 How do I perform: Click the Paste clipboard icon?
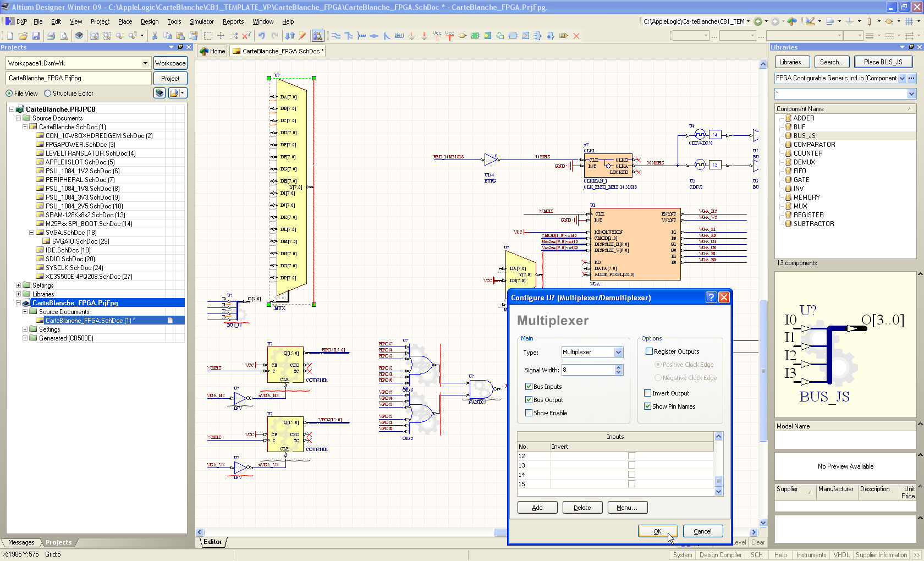[180, 36]
